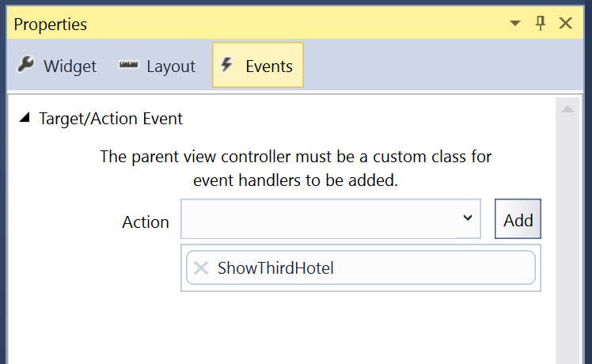The image size is (592, 364).
Task: Toggle auto-hide with the pin icon
Action: pyautogui.click(x=541, y=24)
